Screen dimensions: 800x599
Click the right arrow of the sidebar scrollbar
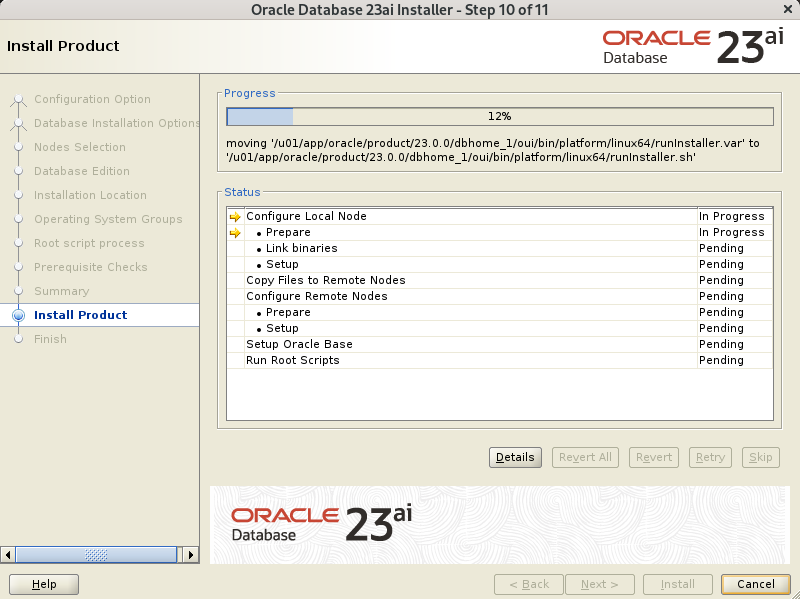pos(191,555)
